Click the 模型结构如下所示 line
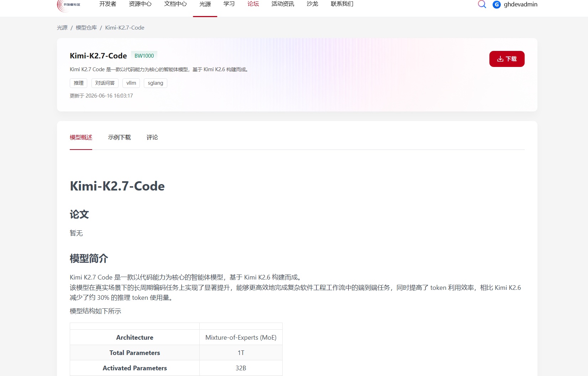Image resolution: width=588 pixels, height=376 pixels. click(95, 311)
